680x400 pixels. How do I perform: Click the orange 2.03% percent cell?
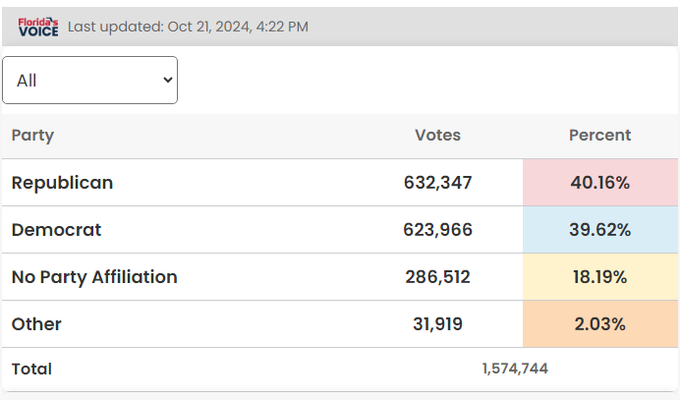(600, 324)
